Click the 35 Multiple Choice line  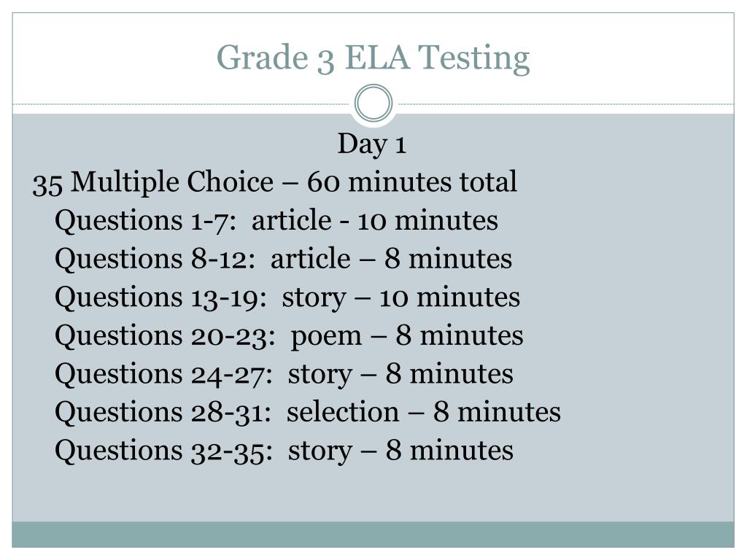pos(274,182)
